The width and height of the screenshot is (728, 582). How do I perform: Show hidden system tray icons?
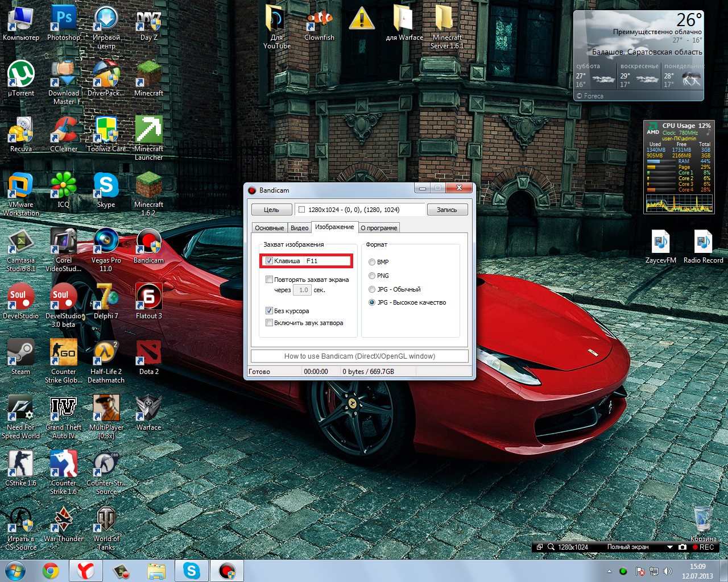click(609, 571)
